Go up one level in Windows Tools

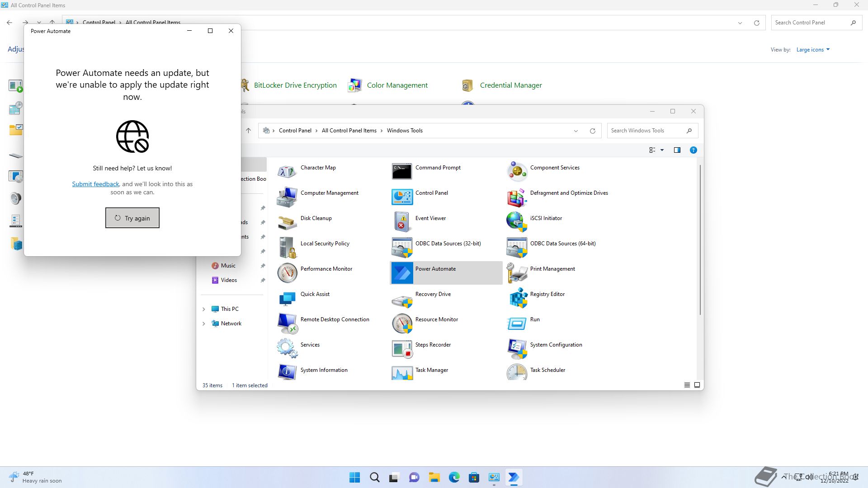pyautogui.click(x=248, y=131)
